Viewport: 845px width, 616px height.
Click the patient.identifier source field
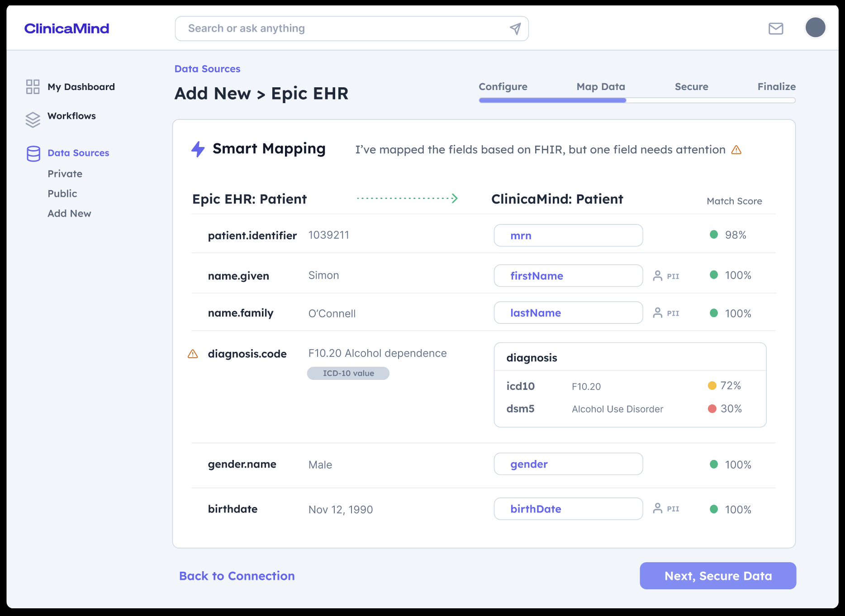tap(252, 236)
